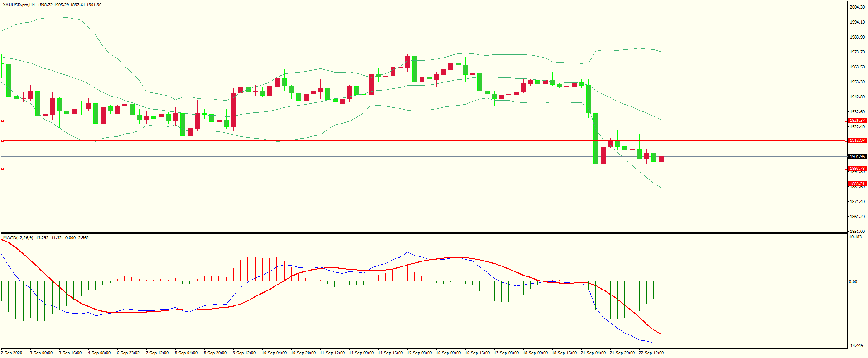Click the 10.183 MACD scale value
868x358 pixels.
pos(856,237)
